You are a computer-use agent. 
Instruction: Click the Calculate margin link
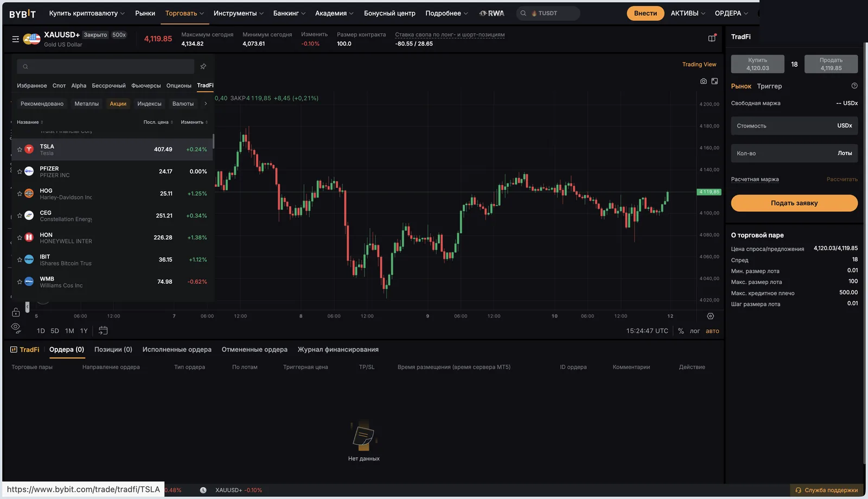click(x=842, y=180)
